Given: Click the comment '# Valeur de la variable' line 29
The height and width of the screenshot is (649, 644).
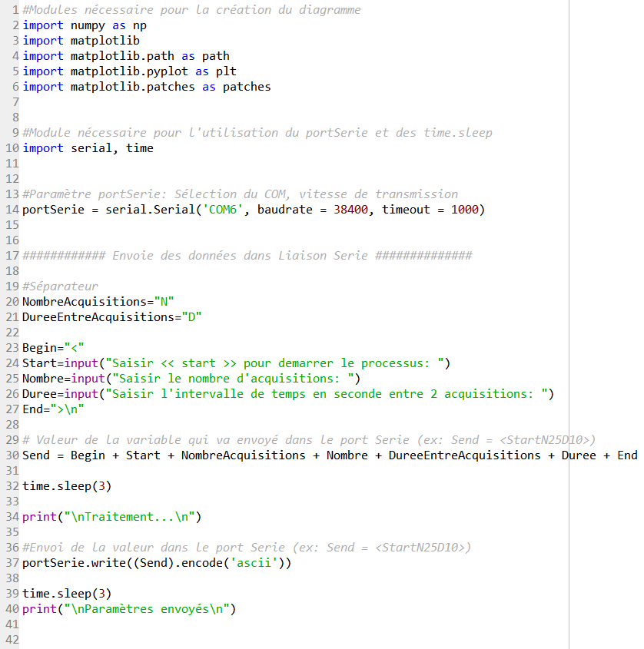Looking at the screenshot, I should pos(308,440).
